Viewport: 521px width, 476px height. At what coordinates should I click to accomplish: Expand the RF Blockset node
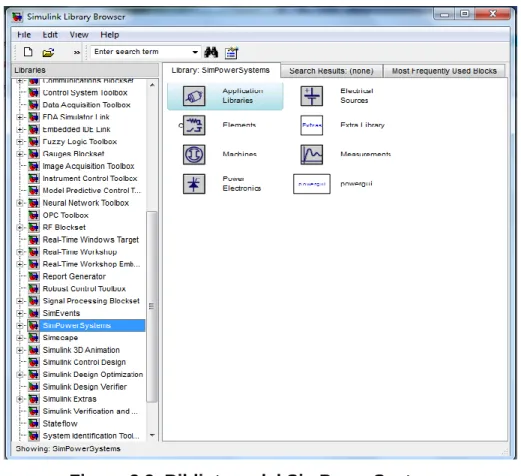[x=20, y=227]
